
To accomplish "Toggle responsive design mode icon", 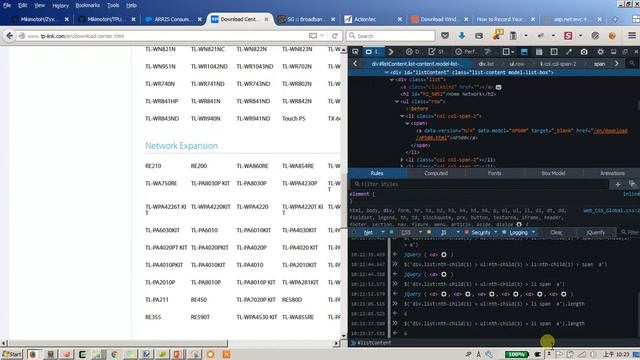I will [554, 52].
